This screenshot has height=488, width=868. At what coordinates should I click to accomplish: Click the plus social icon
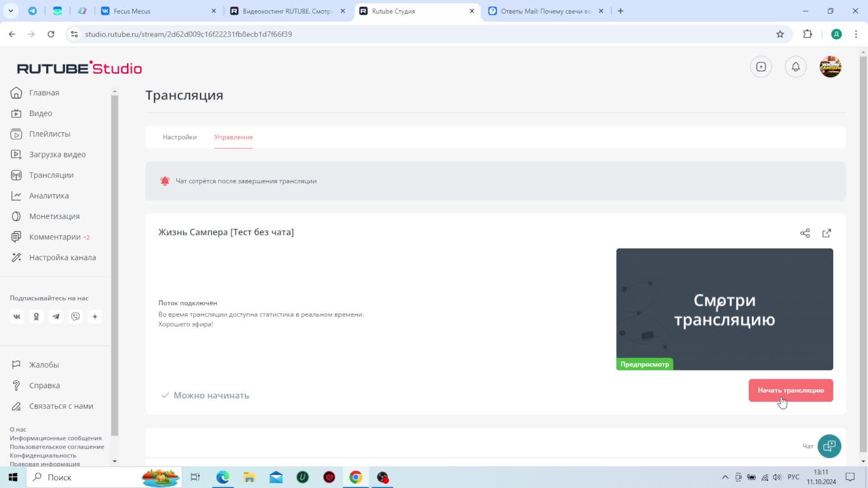(95, 316)
